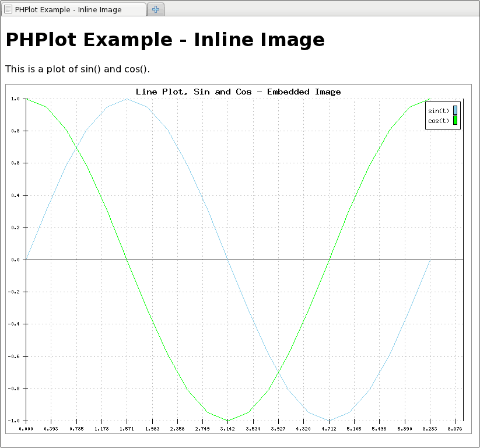The height and width of the screenshot is (448, 480).
Task: Click the 0.6 y-axis tick label
Action: (x=15, y=163)
